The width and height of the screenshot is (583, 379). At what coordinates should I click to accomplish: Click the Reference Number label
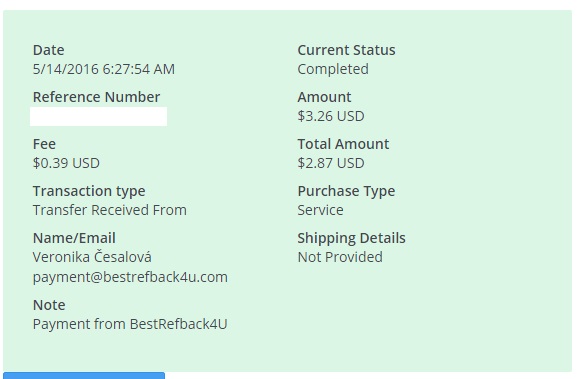[x=96, y=97]
